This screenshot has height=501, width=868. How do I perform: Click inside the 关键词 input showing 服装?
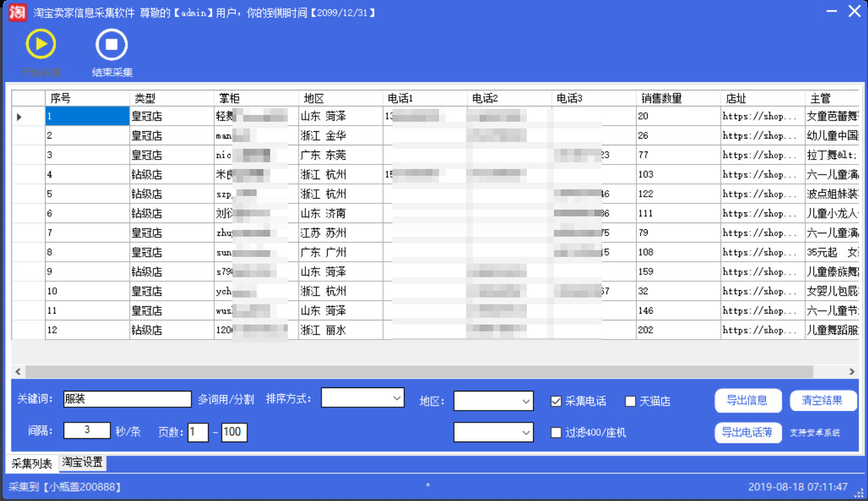[127, 399]
